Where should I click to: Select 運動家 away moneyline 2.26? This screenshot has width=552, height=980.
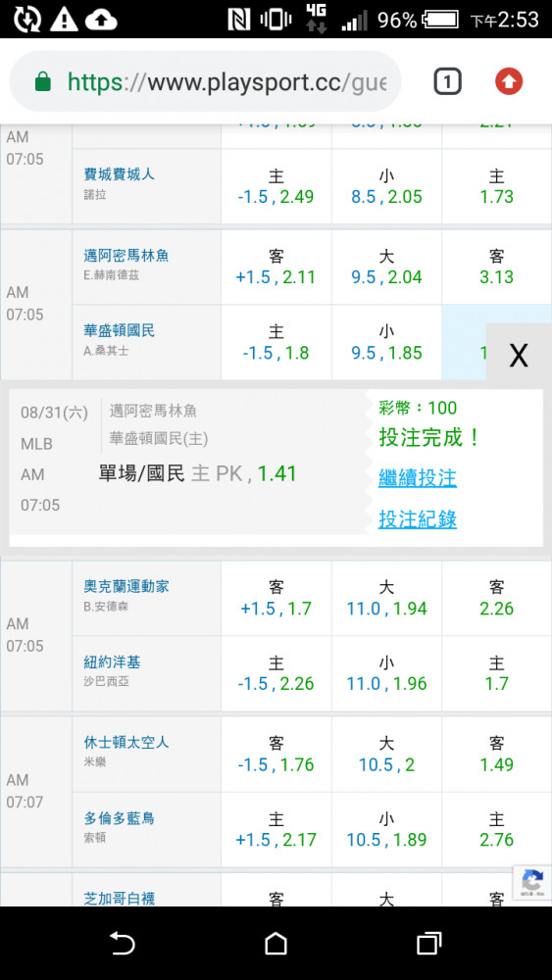pos(496,598)
